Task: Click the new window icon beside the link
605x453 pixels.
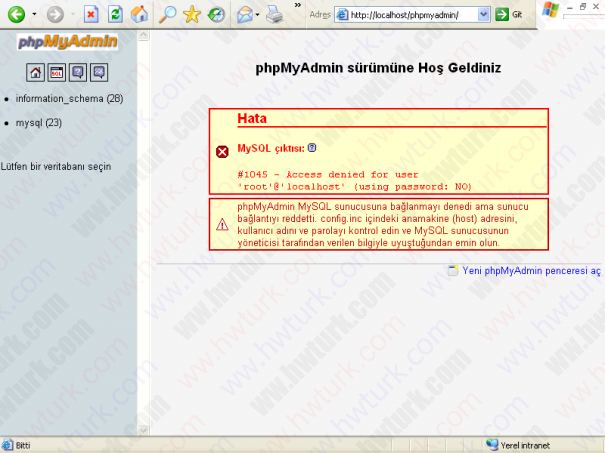Action: pos(453,270)
